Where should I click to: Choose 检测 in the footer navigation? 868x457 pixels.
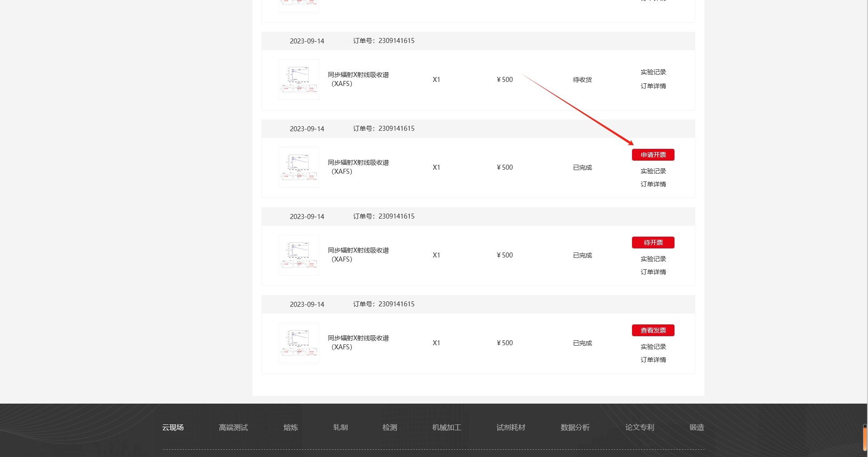pos(390,427)
